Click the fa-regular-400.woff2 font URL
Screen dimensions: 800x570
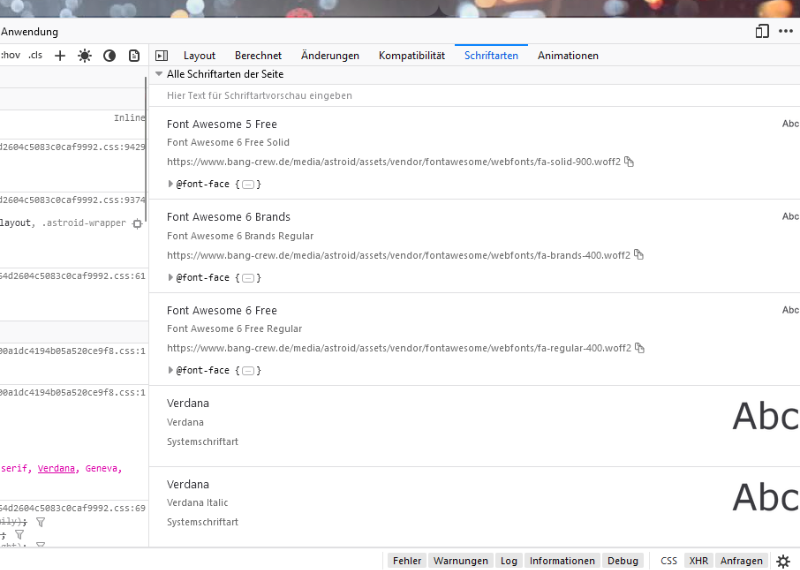(x=399, y=348)
